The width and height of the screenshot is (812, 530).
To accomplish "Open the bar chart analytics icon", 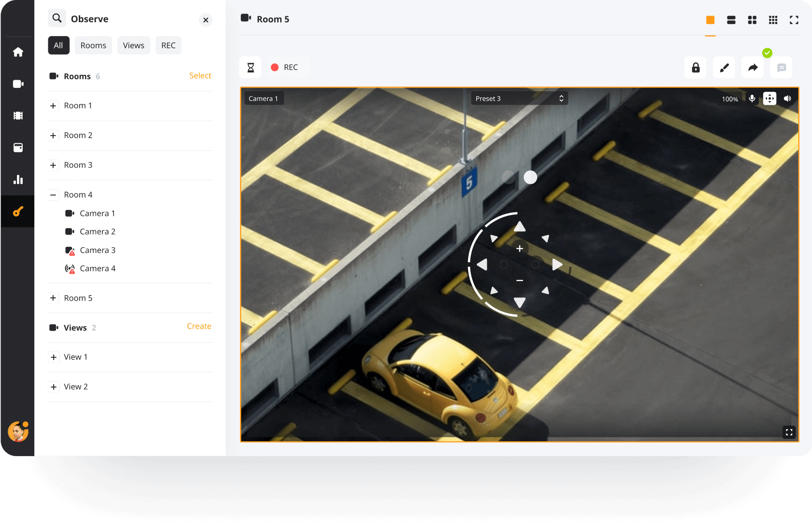I will (x=18, y=180).
